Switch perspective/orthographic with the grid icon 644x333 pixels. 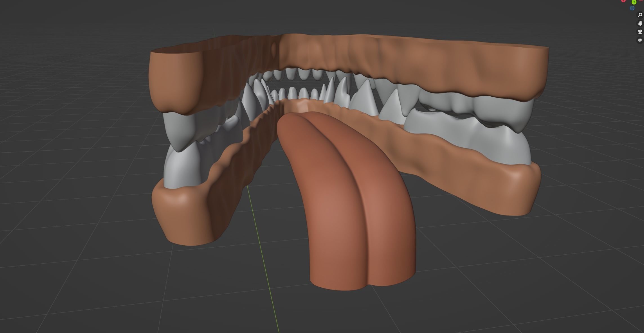tap(640, 41)
